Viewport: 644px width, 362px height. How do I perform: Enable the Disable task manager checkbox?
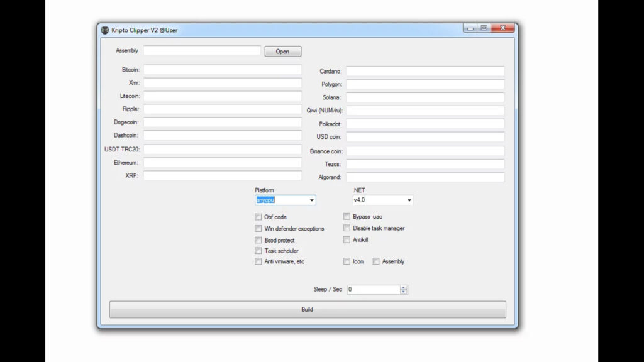pos(347,228)
